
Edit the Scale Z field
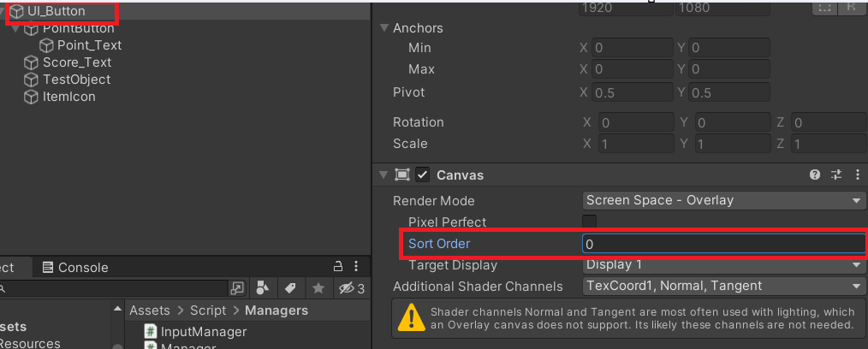click(x=829, y=144)
